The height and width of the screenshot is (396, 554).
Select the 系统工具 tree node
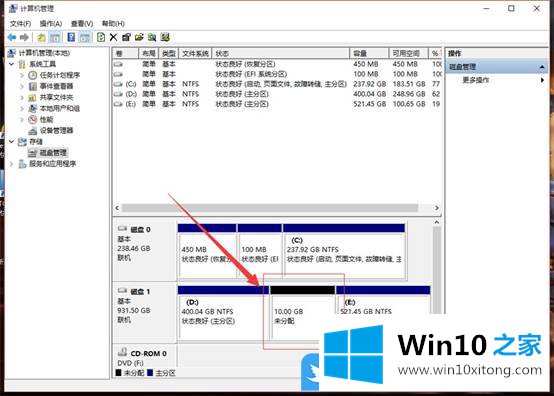42,64
